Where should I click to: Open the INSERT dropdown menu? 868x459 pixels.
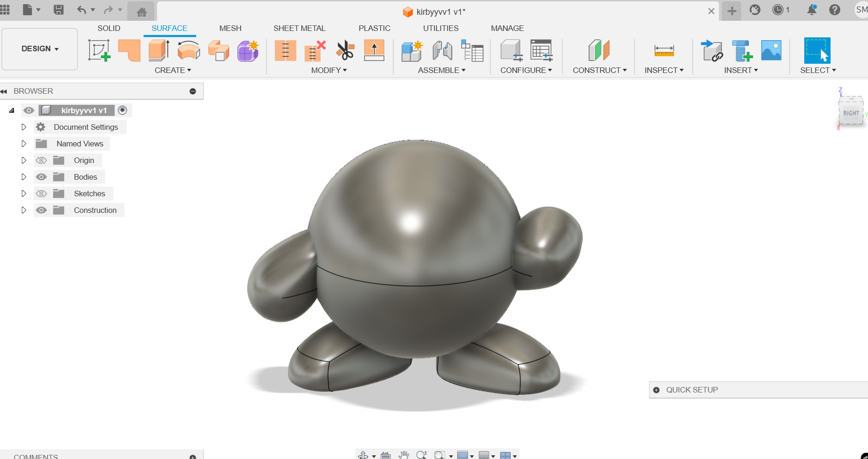click(741, 70)
